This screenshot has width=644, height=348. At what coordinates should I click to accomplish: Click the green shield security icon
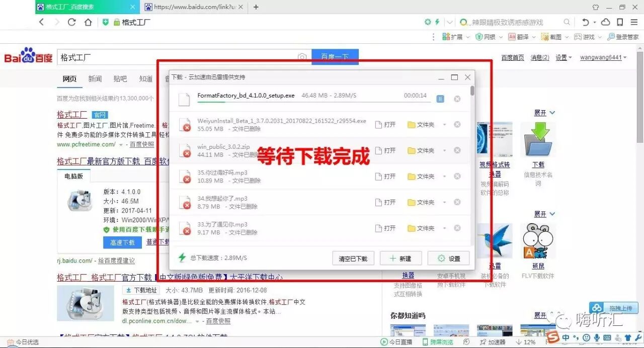(106, 22)
